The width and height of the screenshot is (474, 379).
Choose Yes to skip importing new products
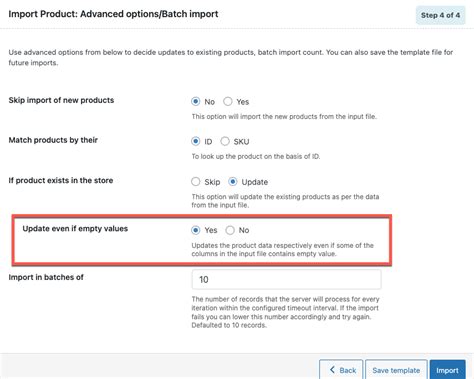228,101
